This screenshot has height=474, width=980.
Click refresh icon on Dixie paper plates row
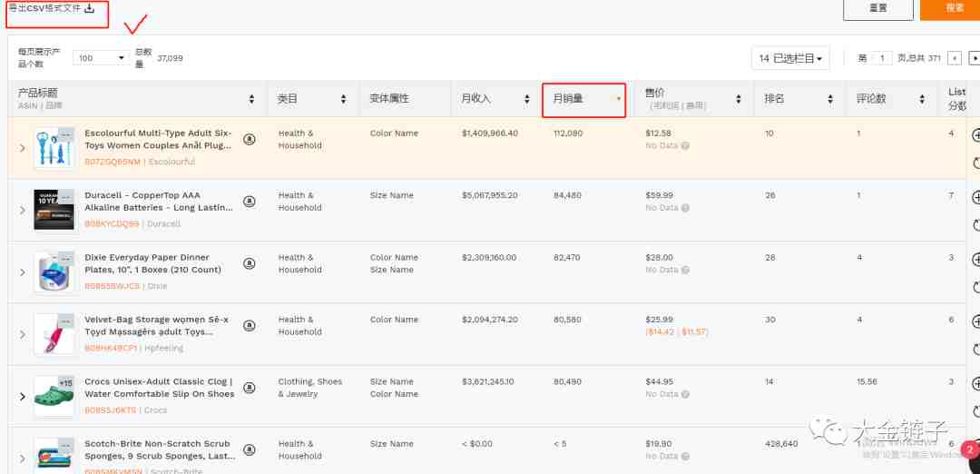tap(977, 288)
